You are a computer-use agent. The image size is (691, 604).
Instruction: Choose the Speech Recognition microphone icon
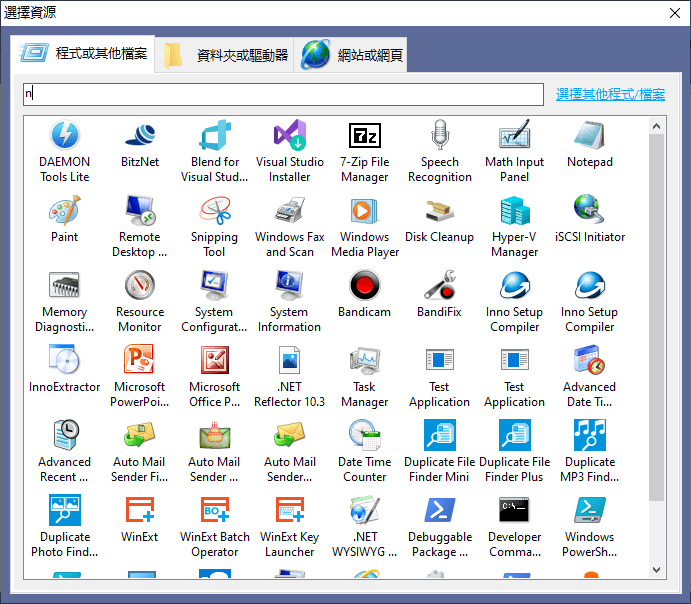(439, 135)
